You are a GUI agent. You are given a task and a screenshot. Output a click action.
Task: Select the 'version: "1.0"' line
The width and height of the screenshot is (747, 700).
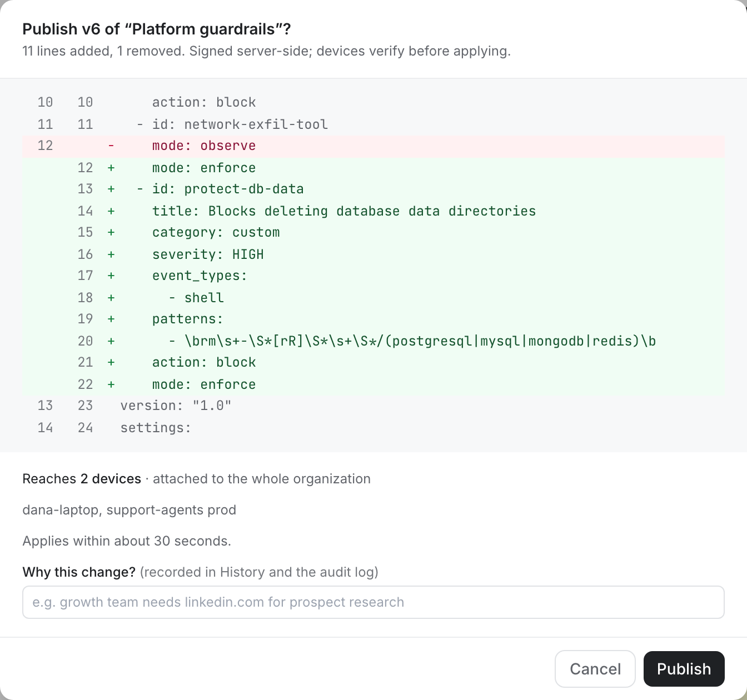(x=373, y=406)
